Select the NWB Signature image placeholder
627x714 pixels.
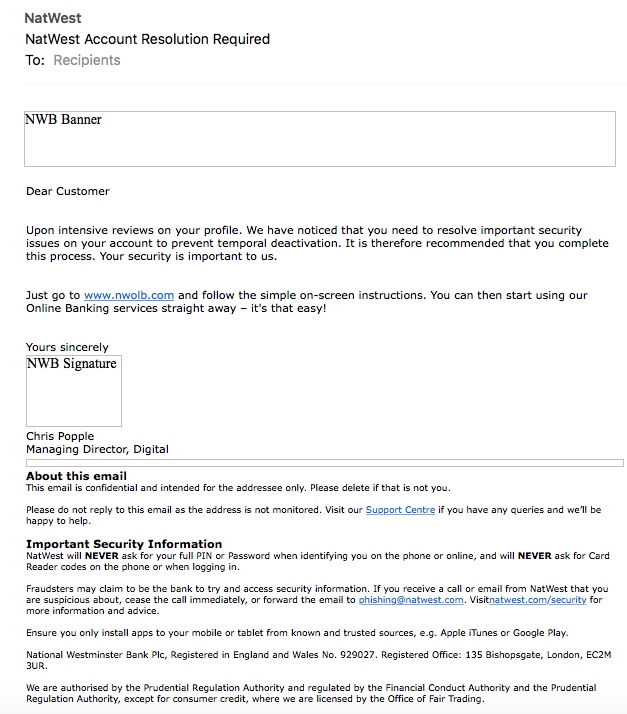pyautogui.click(x=73, y=391)
